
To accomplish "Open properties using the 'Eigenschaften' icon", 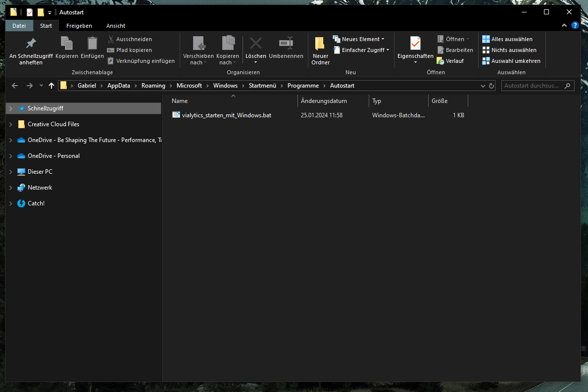I will click(x=415, y=47).
